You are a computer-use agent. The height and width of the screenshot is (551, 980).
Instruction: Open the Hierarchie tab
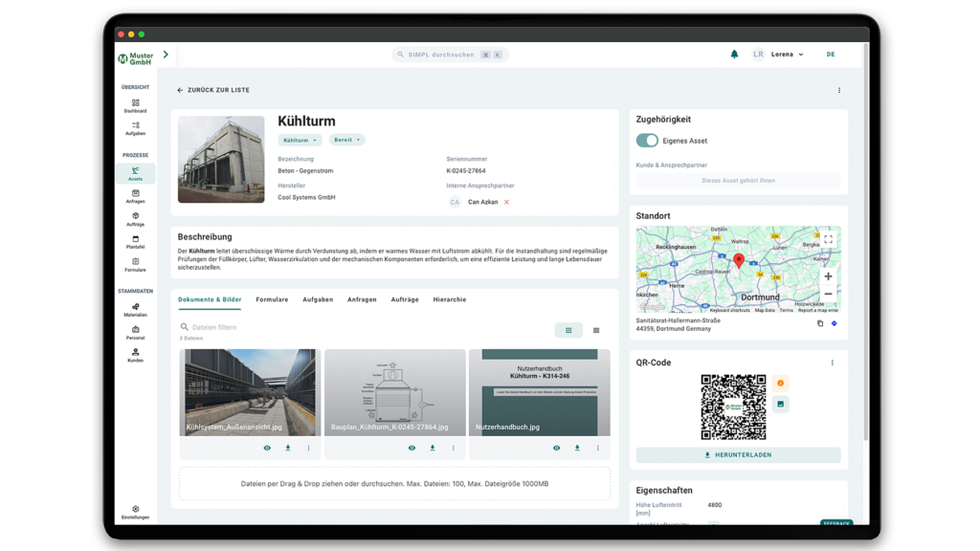tap(450, 299)
